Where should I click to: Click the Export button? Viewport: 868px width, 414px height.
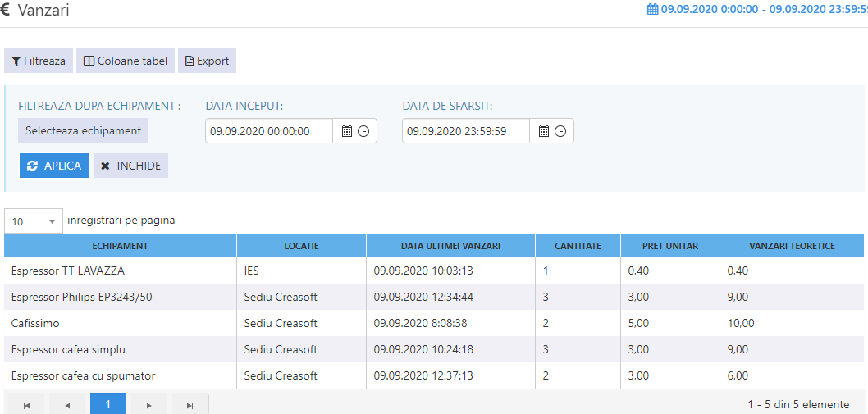coord(207,61)
